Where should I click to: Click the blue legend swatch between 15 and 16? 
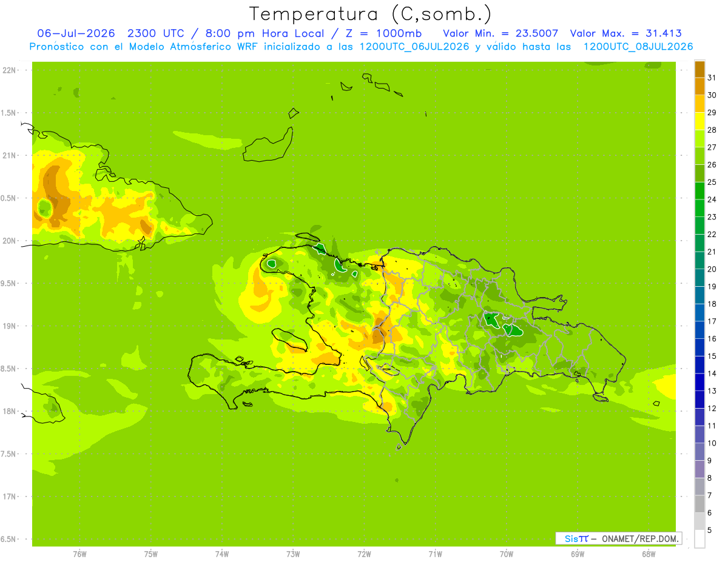[699, 347]
